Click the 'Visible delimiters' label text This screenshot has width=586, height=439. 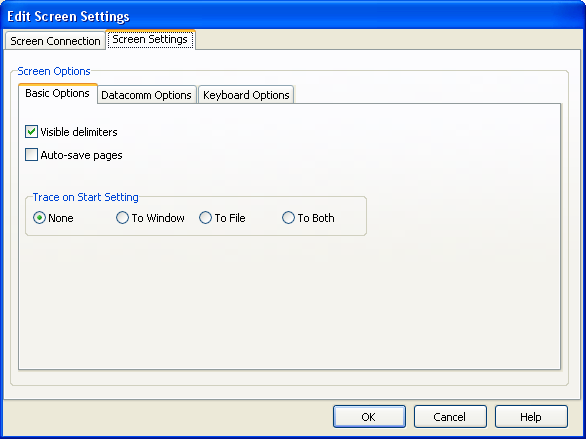pos(79,132)
